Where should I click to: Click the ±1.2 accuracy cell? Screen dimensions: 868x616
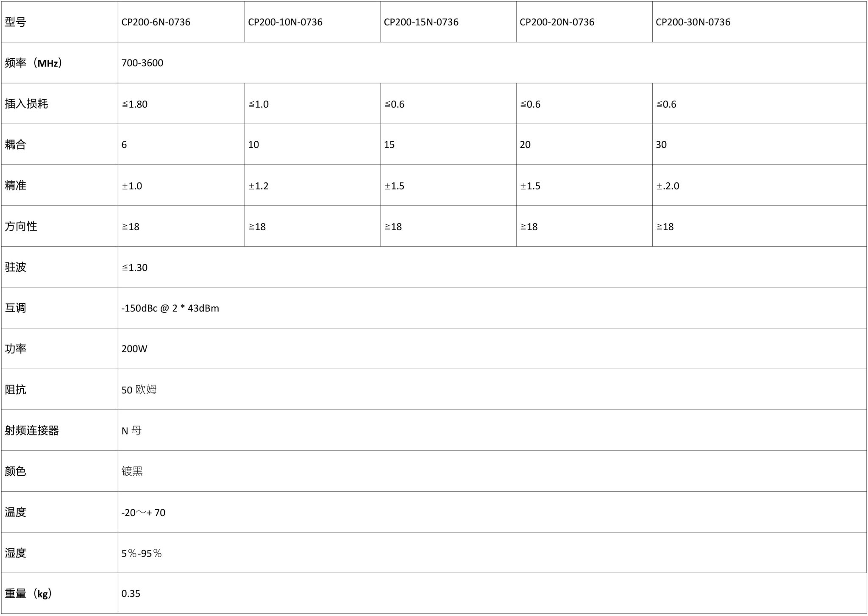click(x=312, y=186)
